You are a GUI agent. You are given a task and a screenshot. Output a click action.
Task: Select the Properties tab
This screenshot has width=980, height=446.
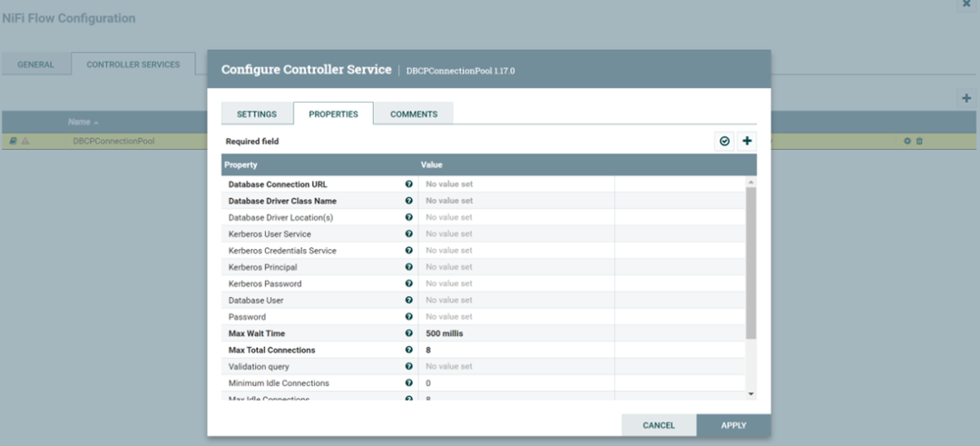333,114
